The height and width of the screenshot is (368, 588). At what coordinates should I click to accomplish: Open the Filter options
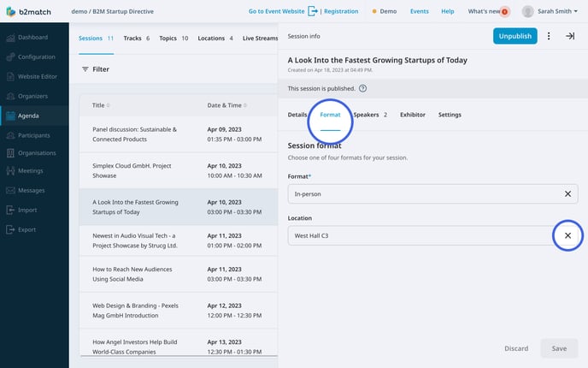pos(96,69)
